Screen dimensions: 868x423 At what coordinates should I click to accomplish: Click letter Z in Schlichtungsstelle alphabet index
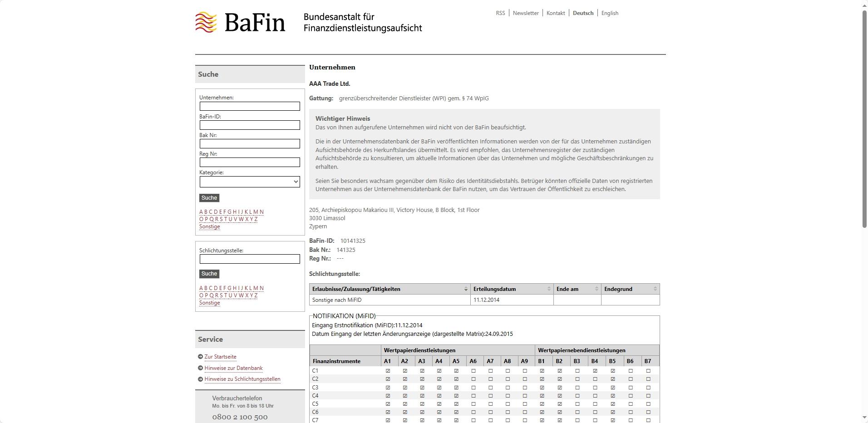pos(256,295)
